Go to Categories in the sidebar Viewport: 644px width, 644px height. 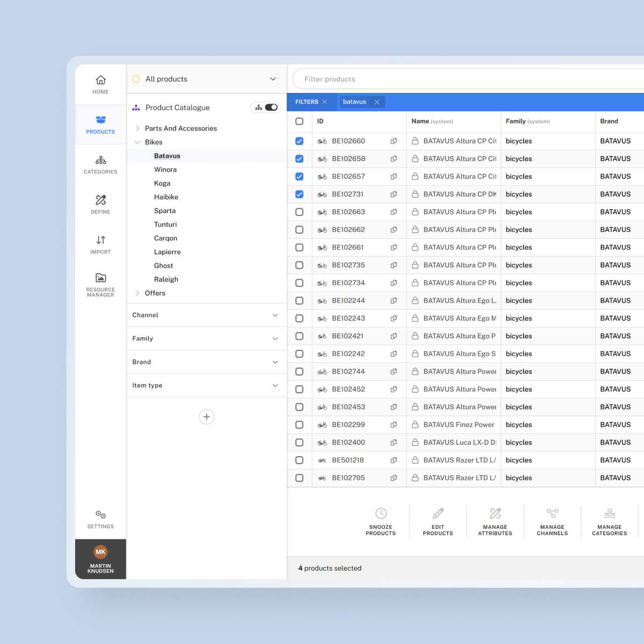coord(100,164)
